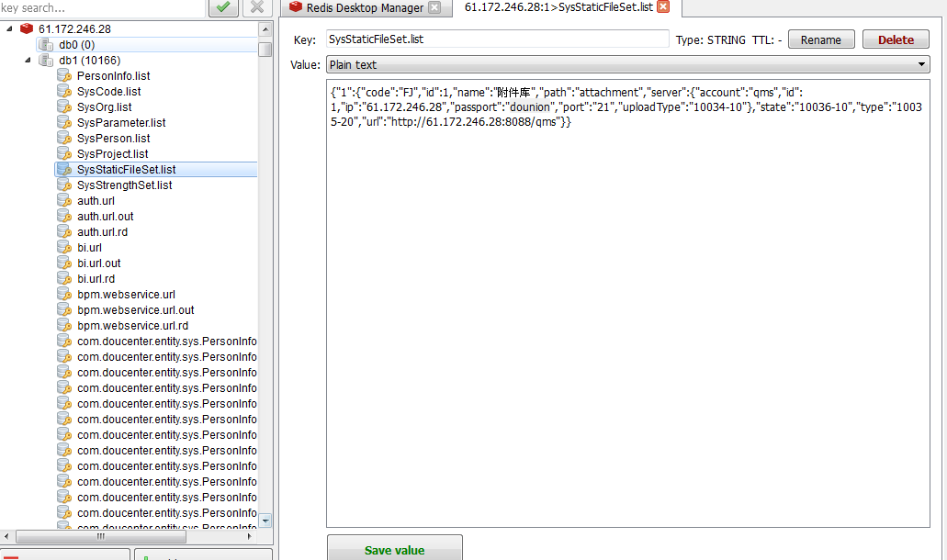The height and width of the screenshot is (560, 947).
Task: Open the bi.url key
Action: pos(89,248)
